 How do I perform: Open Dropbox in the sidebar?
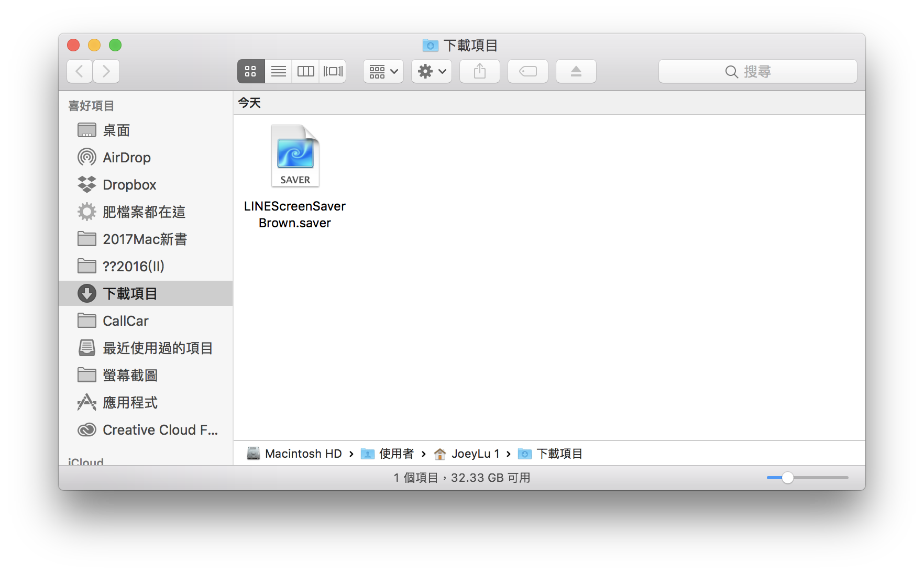(x=146, y=185)
